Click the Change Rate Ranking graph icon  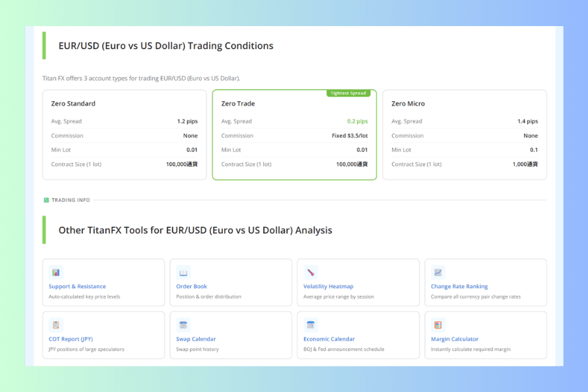[438, 272]
